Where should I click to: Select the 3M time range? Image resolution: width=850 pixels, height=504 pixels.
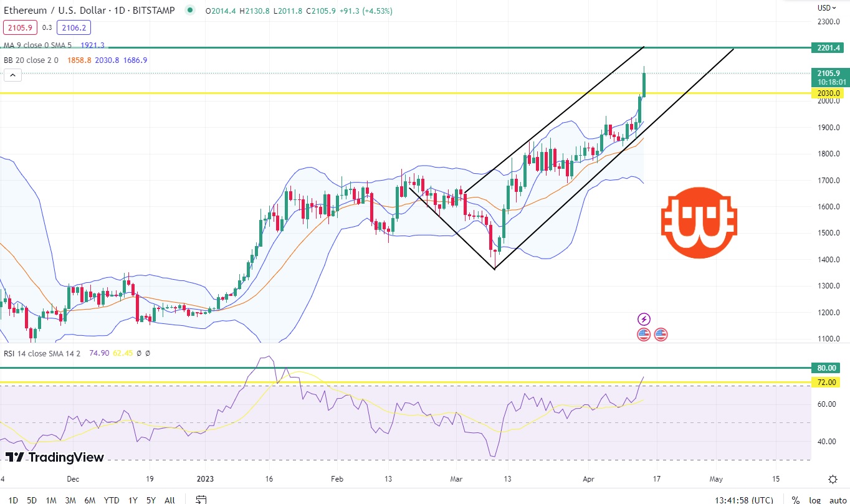pyautogui.click(x=70, y=500)
